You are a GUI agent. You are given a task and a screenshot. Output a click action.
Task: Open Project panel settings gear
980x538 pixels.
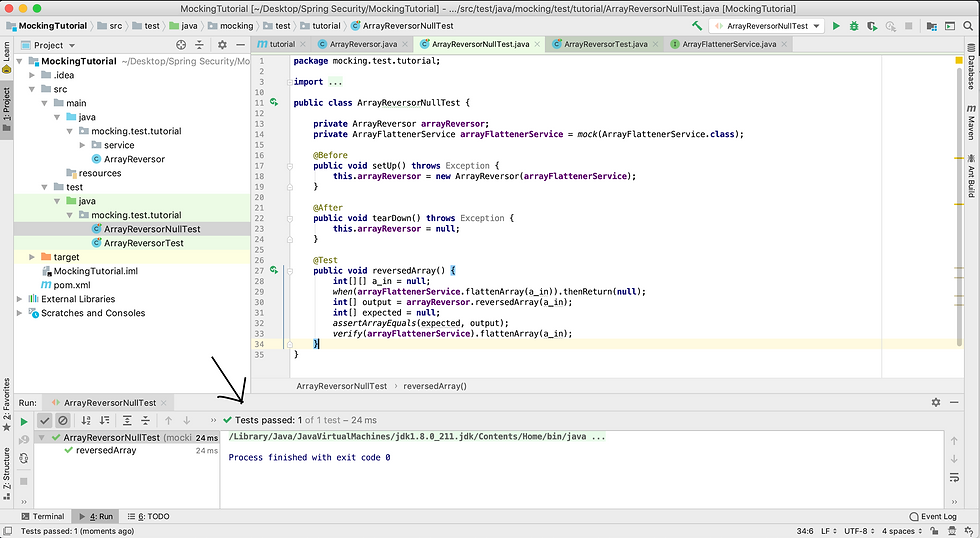coord(222,44)
